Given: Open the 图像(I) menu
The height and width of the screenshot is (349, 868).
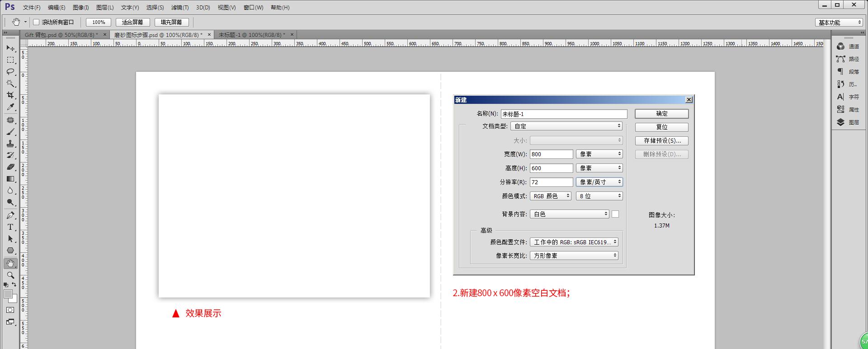Looking at the screenshot, I should 81,8.
